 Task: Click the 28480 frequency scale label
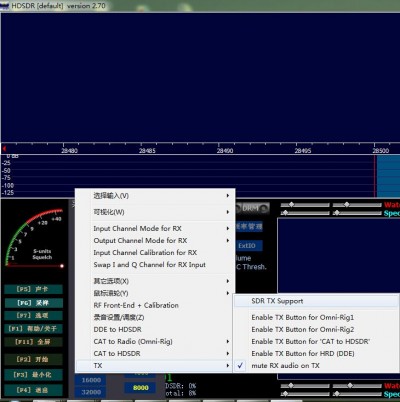tap(69, 151)
